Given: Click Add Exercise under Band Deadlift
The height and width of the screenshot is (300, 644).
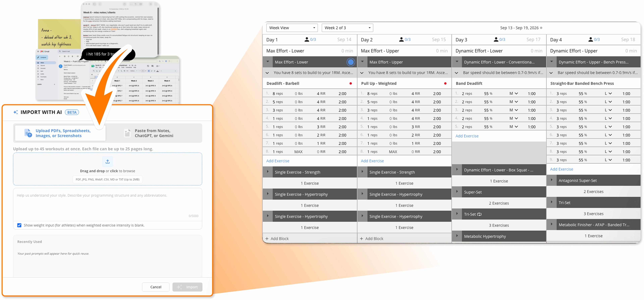Looking at the screenshot, I should click(x=467, y=136).
